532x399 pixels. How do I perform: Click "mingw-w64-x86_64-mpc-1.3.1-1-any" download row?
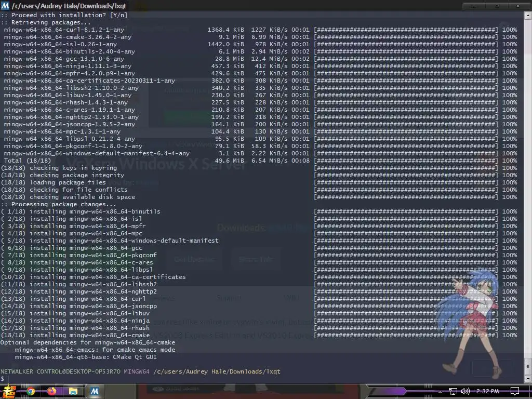(260, 131)
